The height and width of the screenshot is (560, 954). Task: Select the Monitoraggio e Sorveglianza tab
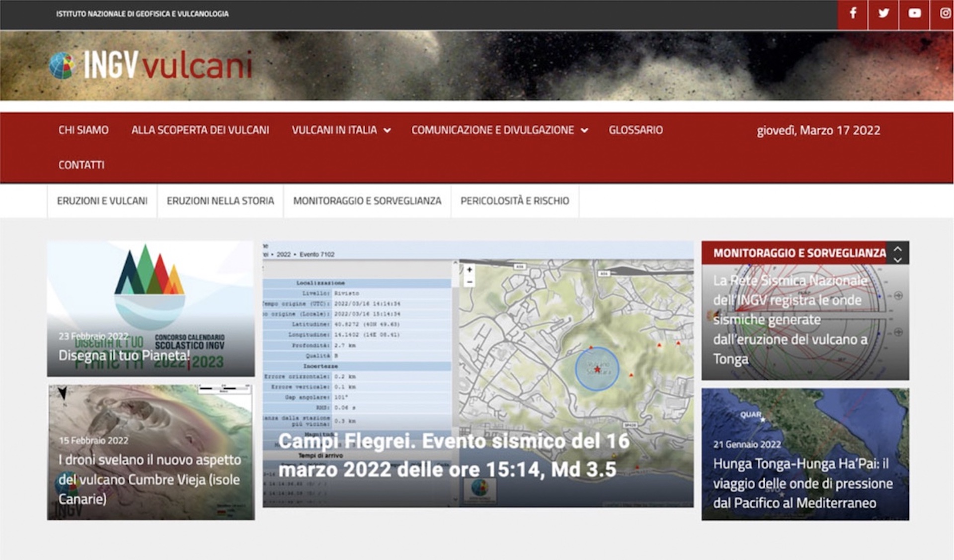tap(367, 201)
